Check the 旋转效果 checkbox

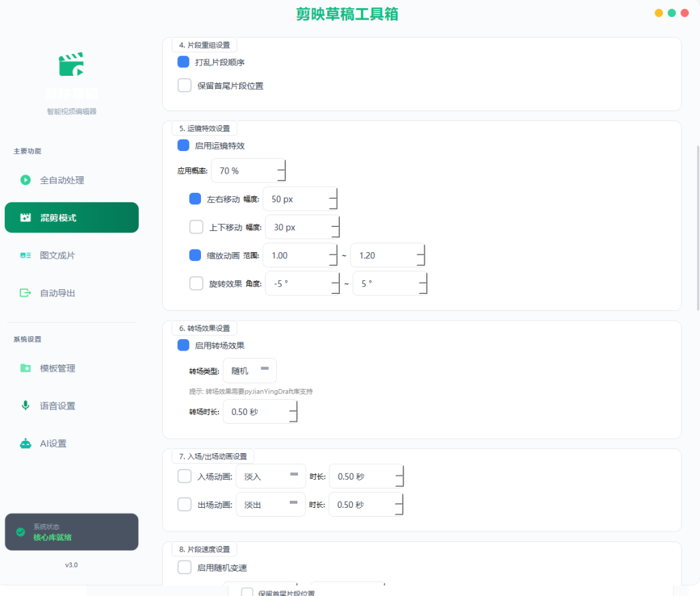click(196, 284)
